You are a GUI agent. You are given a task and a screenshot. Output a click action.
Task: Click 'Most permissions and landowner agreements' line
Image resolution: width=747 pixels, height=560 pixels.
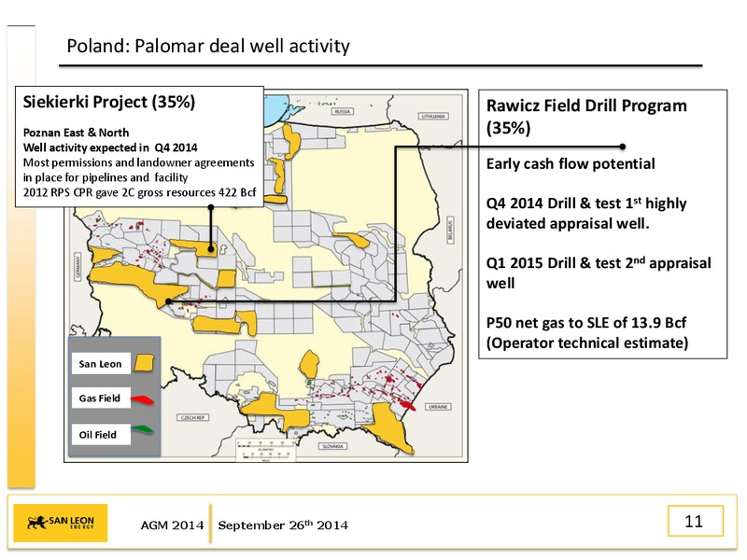tap(138, 162)
